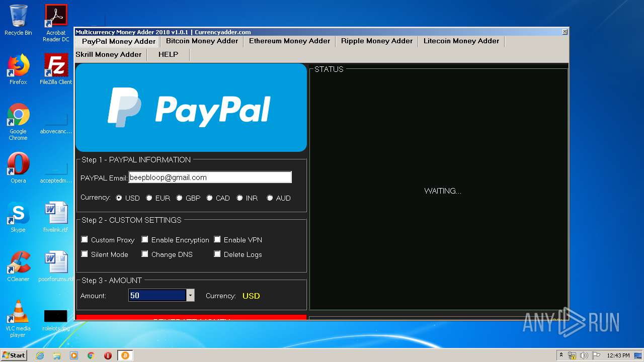Open the abovecanc... desktop file
Screen dimensions: 644x362
[x=56, y=123]
